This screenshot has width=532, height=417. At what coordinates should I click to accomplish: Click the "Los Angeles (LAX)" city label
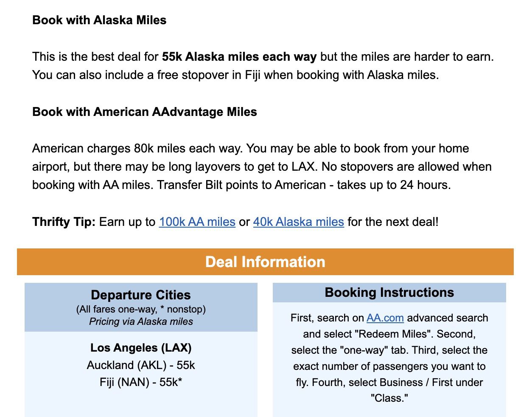click(x=141, y=348)
